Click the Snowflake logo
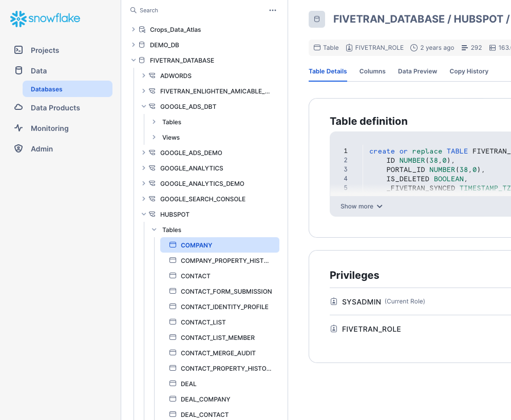This screenshot has height=420, width=511. point(45,18)
